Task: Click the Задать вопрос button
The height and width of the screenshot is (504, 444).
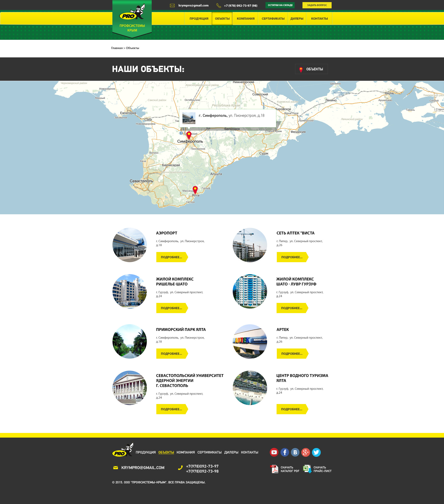Action: coord(317,5)
